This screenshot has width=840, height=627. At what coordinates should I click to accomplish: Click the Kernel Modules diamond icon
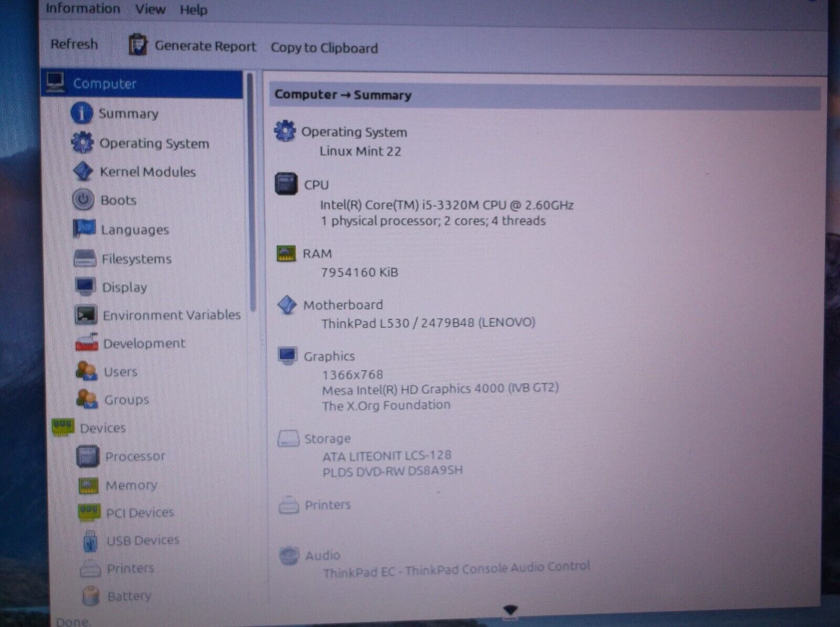83,171
